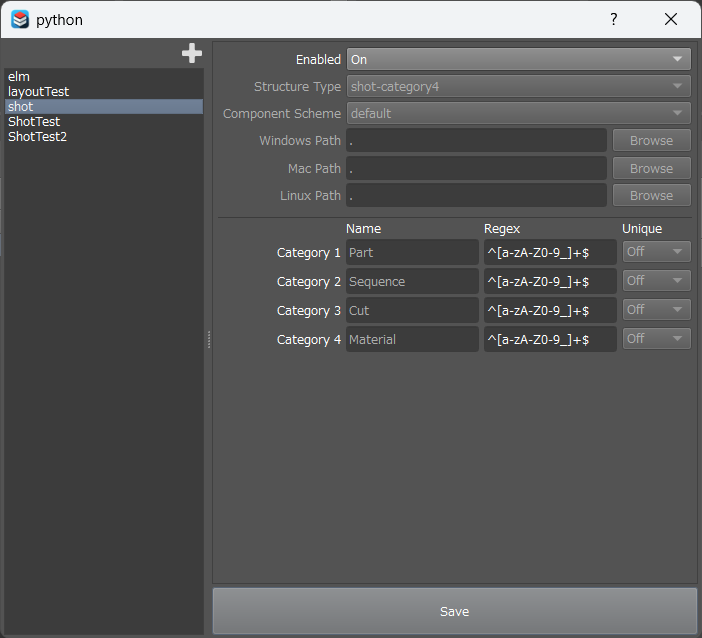Open Category 2 Unique dropdown
This screenshot has width=702, height=638.
[656, 281]
